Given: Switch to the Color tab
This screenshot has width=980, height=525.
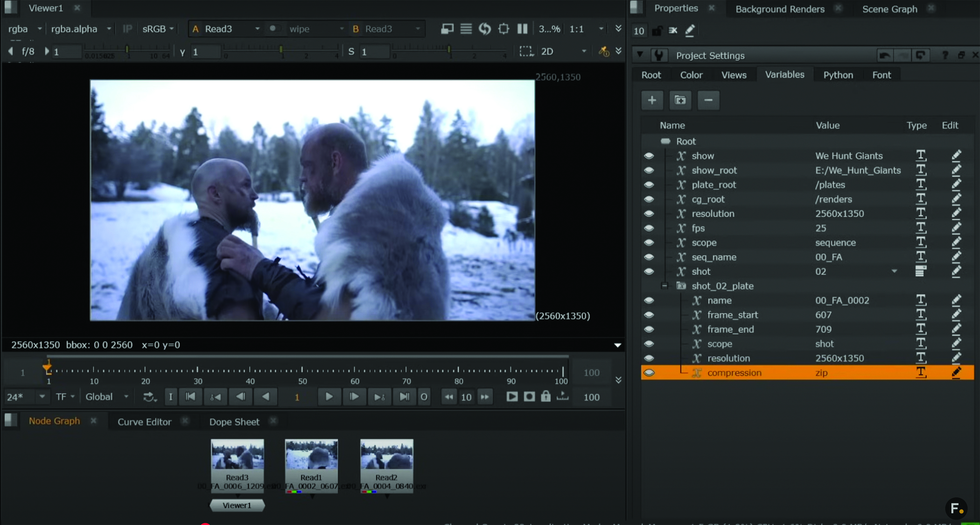Looking at the screenshot, I should (x=691, y=75).
